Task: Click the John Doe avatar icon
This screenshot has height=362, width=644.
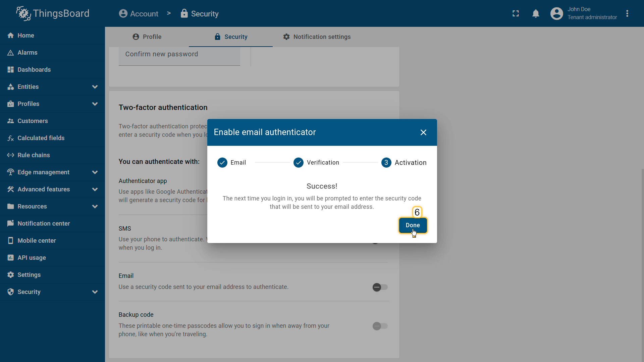Action: (x=556, y=14)
